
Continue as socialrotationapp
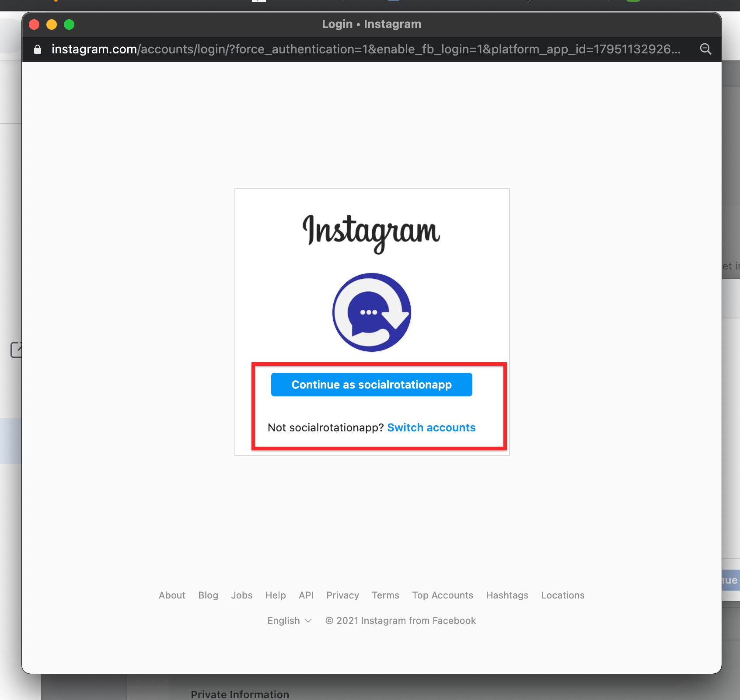(372, 385)
